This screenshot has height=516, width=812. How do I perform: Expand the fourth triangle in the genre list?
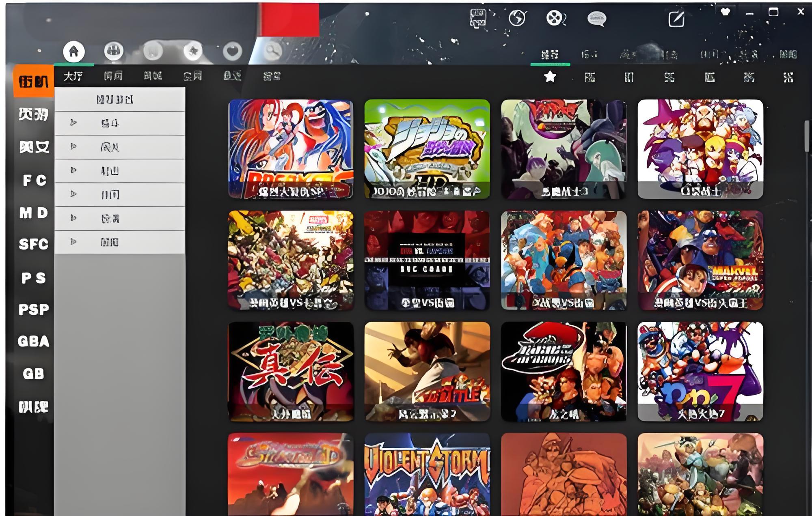pos(73,194)
